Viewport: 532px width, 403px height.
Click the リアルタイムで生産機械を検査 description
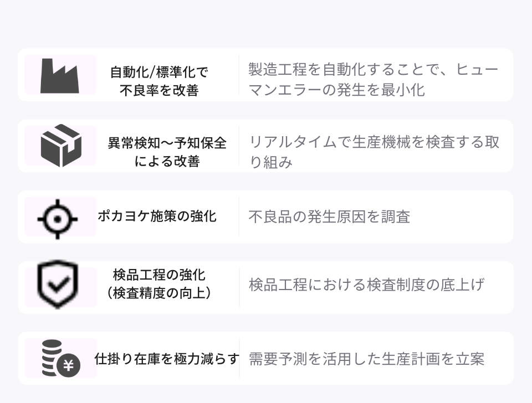point(374,152)
